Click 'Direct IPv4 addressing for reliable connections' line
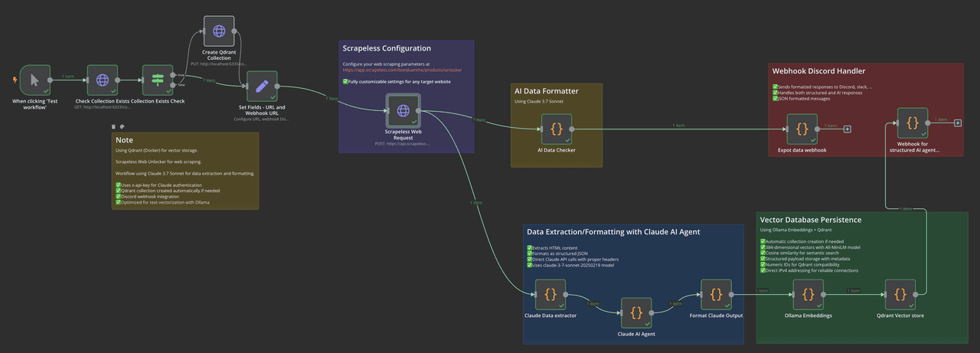The height and width of the screenshot is (353, 980). 810,270
